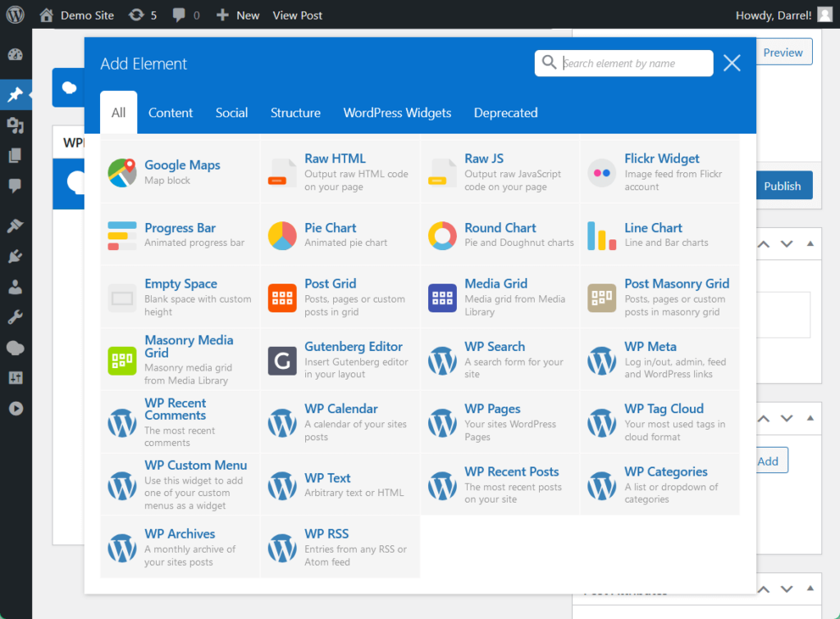The width and height of the screenshot is (840, 619).
Task: Click the Google Maps element icon
Action: [x=121, y=172]
